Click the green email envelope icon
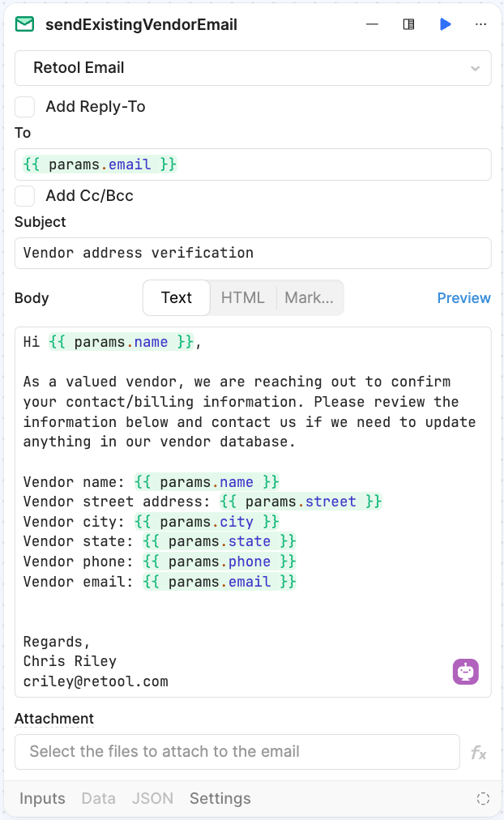This screenshot has width=504, height=820. (x=24, y=24)
